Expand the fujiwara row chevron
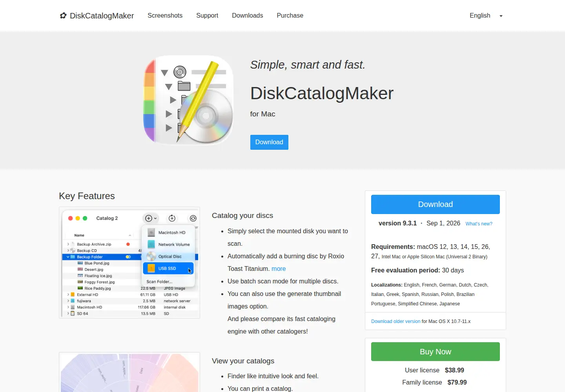 coord(68,301)
